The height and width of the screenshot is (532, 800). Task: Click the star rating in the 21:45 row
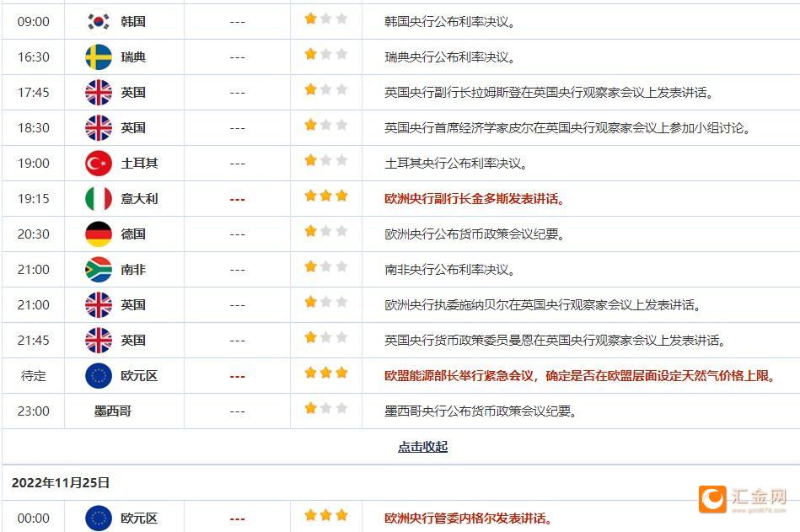tap(325, 338)
